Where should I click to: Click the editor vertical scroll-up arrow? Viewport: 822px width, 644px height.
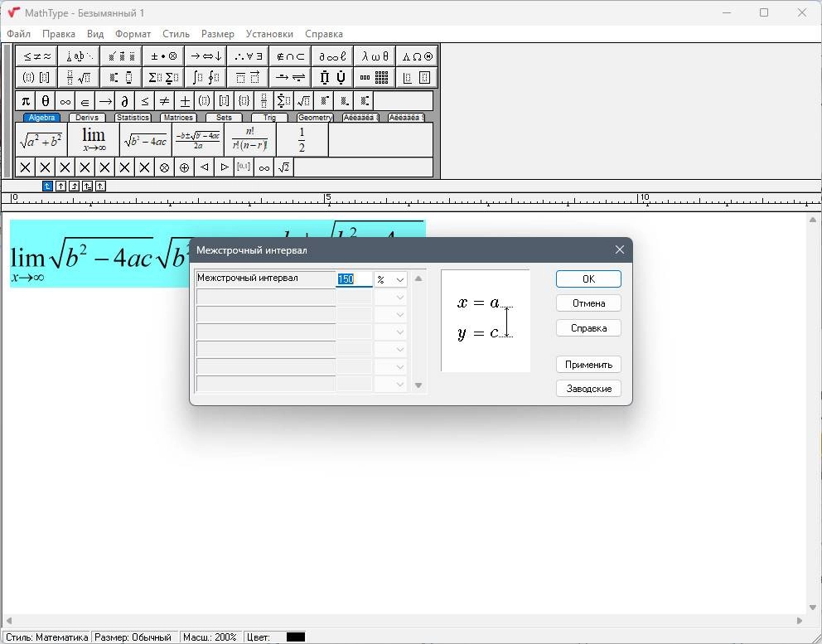point(813,220)
